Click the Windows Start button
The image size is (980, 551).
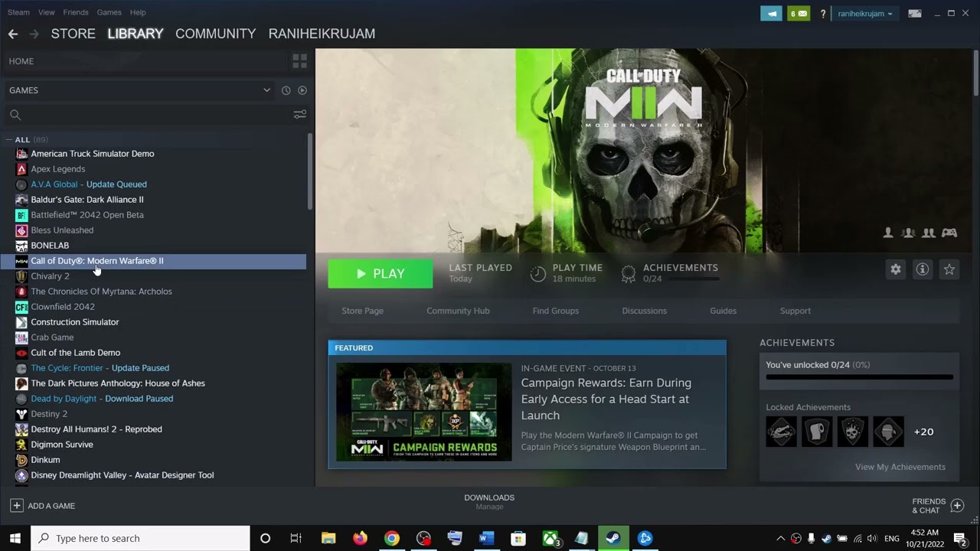click(x=15, y=538)
